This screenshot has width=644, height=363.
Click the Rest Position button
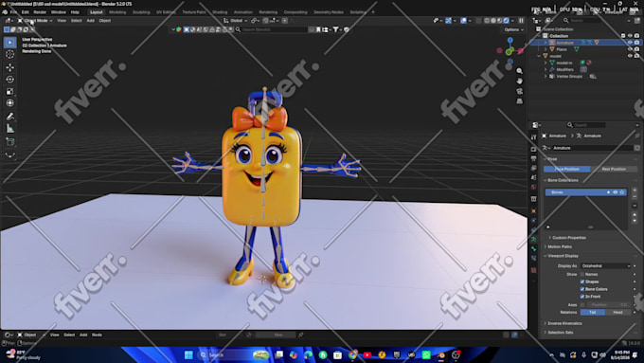(x=614, y=169)
